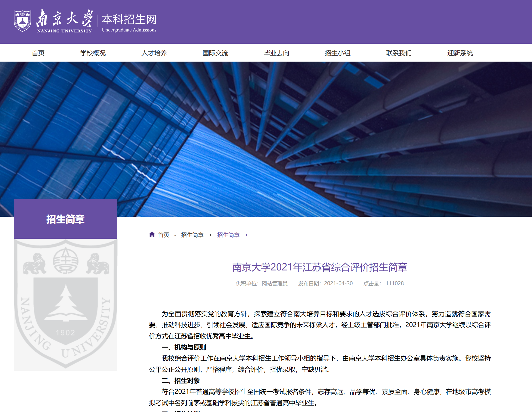Screen dimensions: 532x412
Task: Click the view count 111028
Action: point(395,283)
